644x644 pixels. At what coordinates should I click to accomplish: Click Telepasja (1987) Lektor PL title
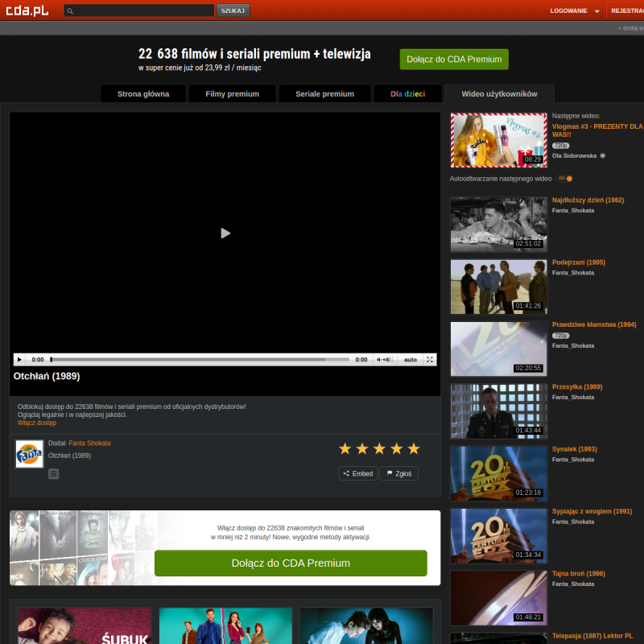(592, 636)
